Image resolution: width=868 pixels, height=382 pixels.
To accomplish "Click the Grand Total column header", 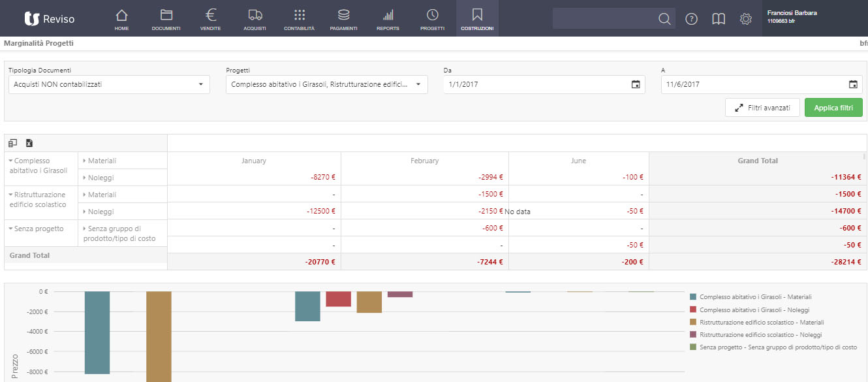I will click(758, 161).
